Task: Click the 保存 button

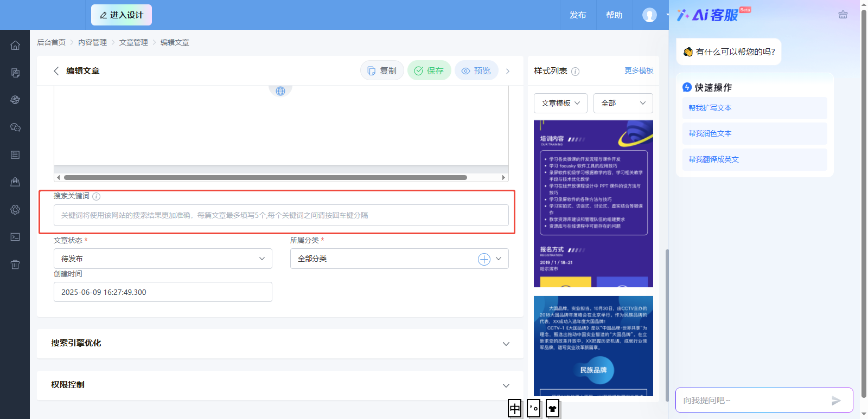Action: coord(429,70)
